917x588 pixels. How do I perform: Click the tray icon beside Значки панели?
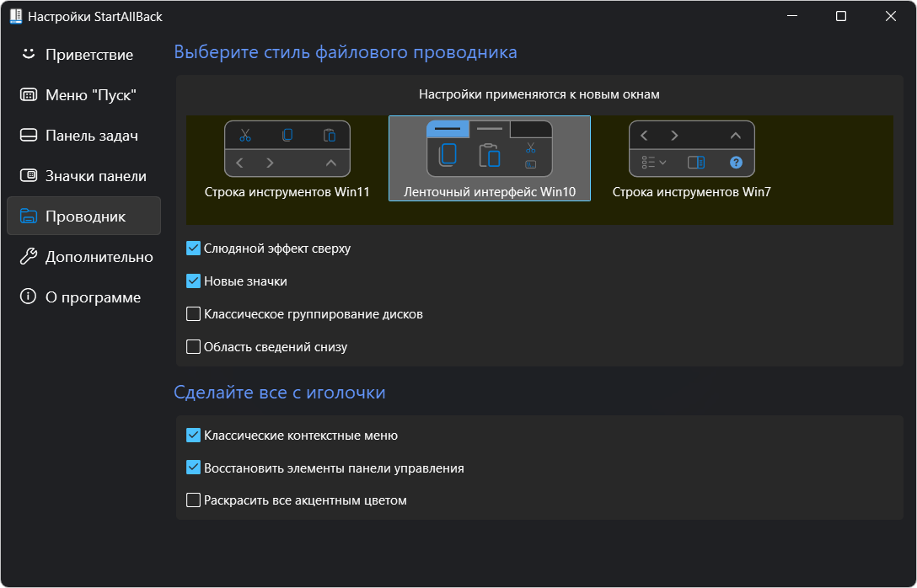point(28,175)
